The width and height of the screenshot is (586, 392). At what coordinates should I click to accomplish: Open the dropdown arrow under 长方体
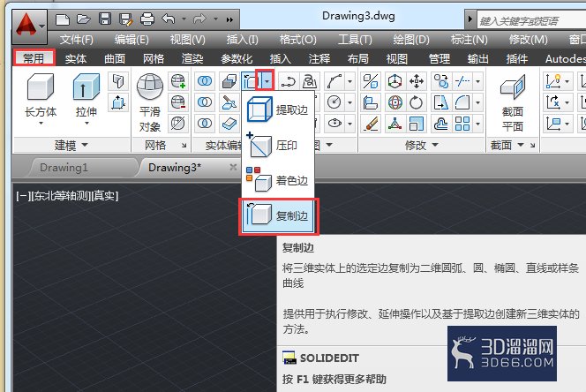[41, 123]
